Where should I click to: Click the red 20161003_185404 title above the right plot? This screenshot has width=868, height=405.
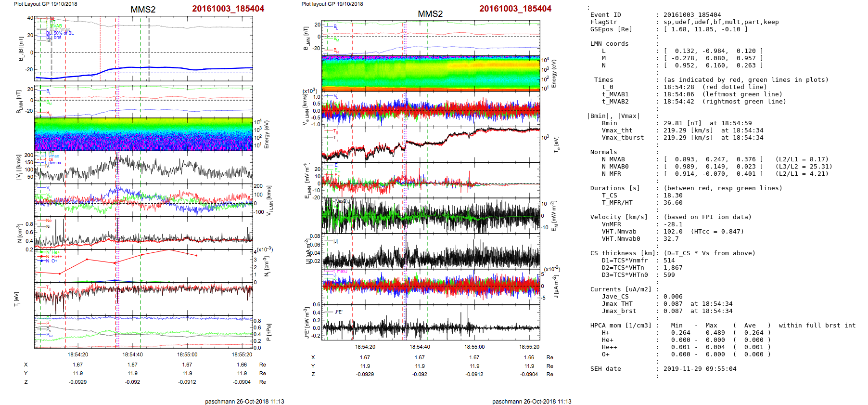pyautogui.click(x=515, y=9)
